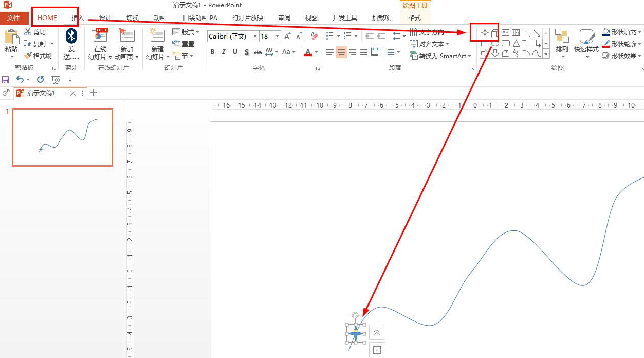Viewport: 644px width, 358px height.
Task: Expand the shapes gallery with the More arrow
Action: (546, 53)
